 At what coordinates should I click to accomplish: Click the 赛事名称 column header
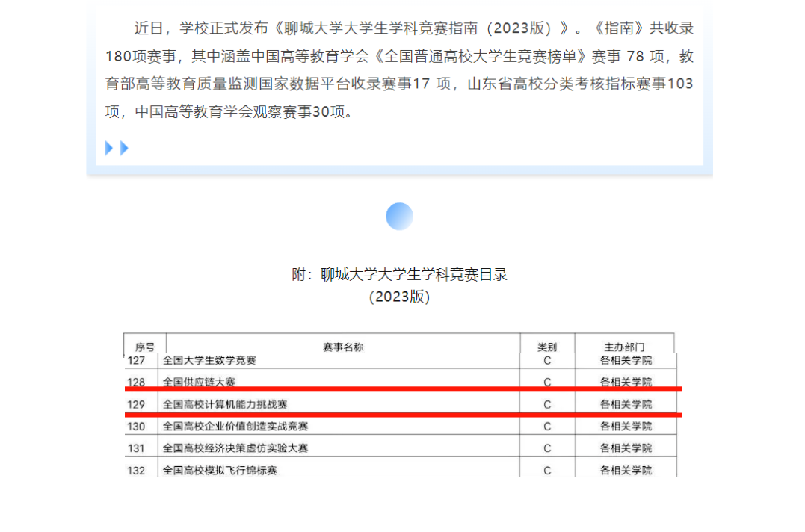tap(343, 347)
